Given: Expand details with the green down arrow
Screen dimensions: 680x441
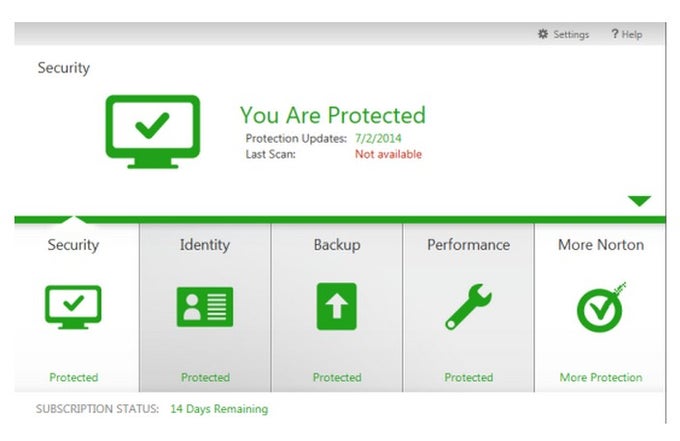Looking at the screenshot, I should (639, 201).
